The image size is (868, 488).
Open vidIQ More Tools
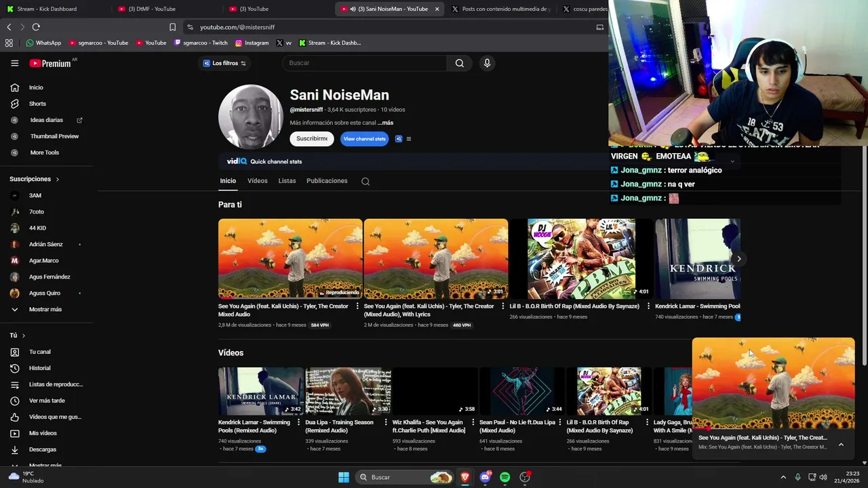[x=44, y=152]
